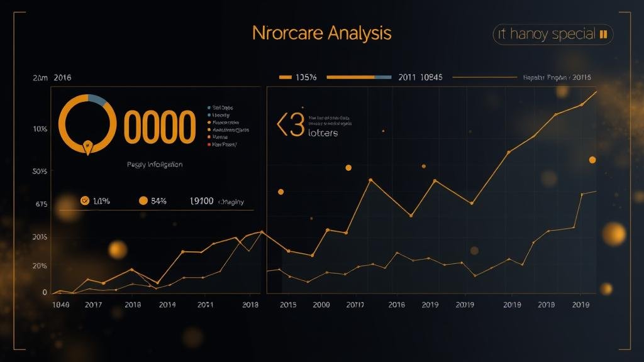Screen dimensions: 644x362
Task: Click the 'Nrorcare Analysis' title
Action: point(321,33)
